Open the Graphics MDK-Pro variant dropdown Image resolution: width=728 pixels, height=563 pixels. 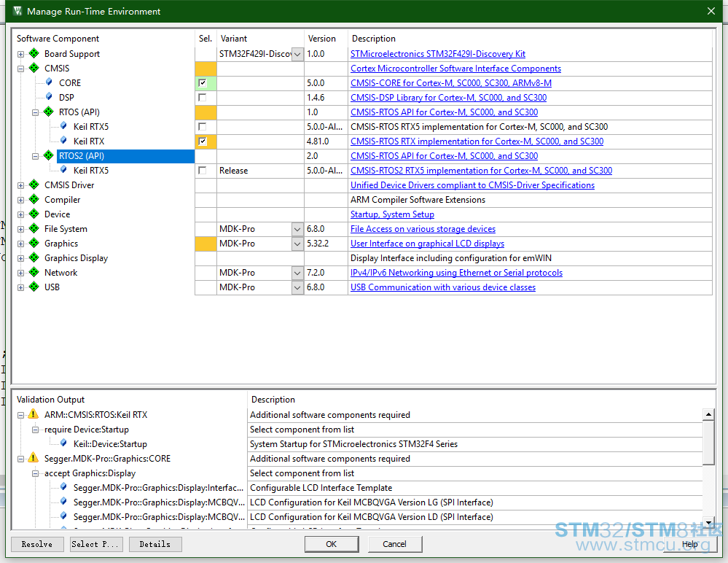[297, 244]
